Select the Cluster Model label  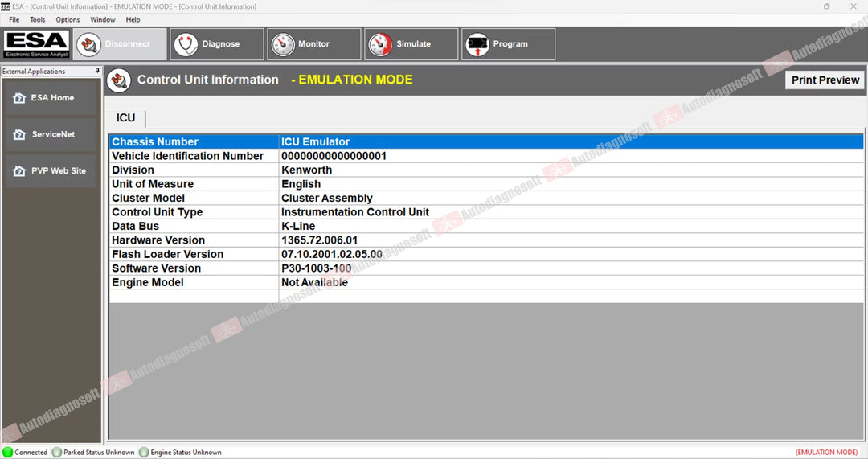(x=149, y=199)
